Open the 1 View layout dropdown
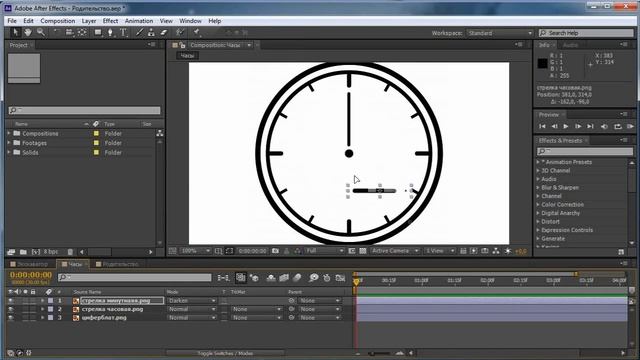This screenshot has width=640, height=360. (x=440, y=251)
